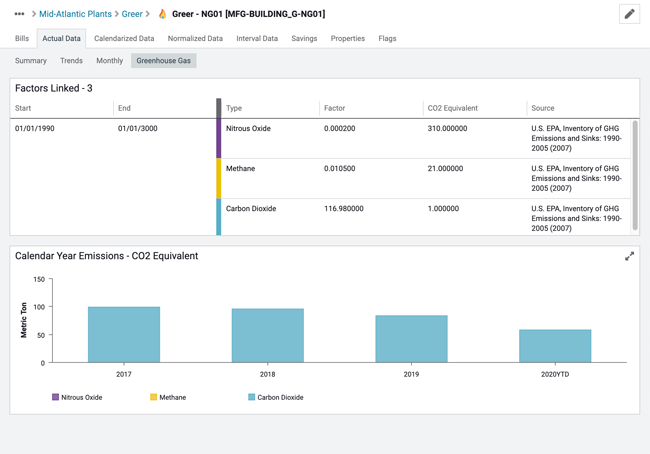The height and width of the screenshot is (454, 650).
Task: Open the Mid-Atlantic Plants breadcrumb link
Action: (75, 14)
